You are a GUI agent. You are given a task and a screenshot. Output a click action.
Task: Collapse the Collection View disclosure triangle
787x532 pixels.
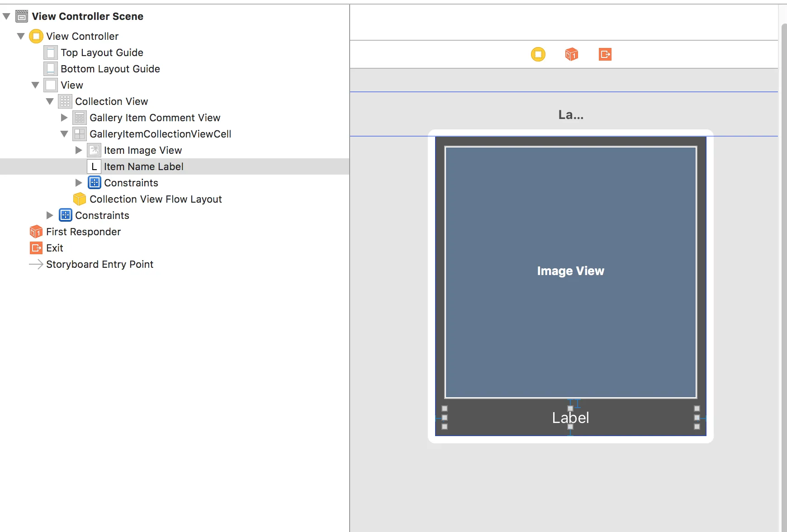click(50, 101)
